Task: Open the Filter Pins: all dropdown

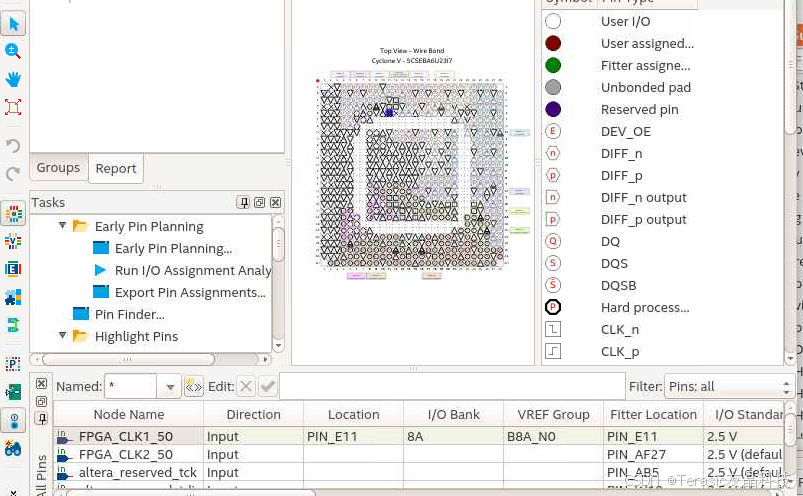Action: pos(729,386)
